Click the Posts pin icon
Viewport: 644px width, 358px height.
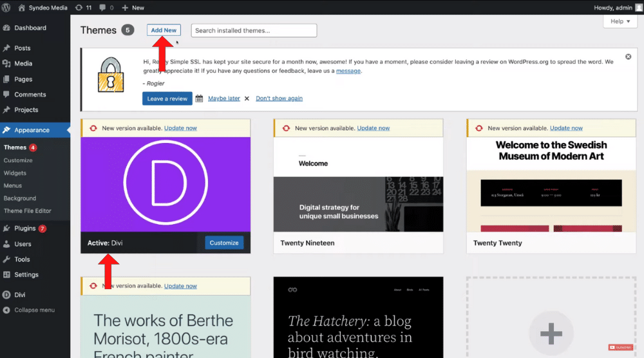click(x=6, y=48)
